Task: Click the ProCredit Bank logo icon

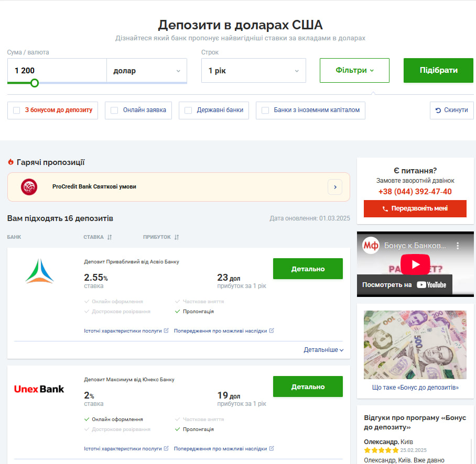Action: 29,187
